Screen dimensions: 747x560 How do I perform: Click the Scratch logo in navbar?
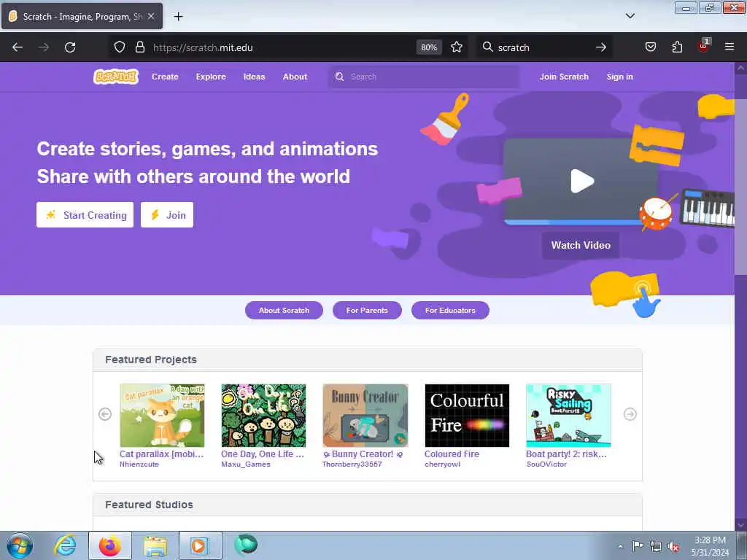[x=116, y=77]
